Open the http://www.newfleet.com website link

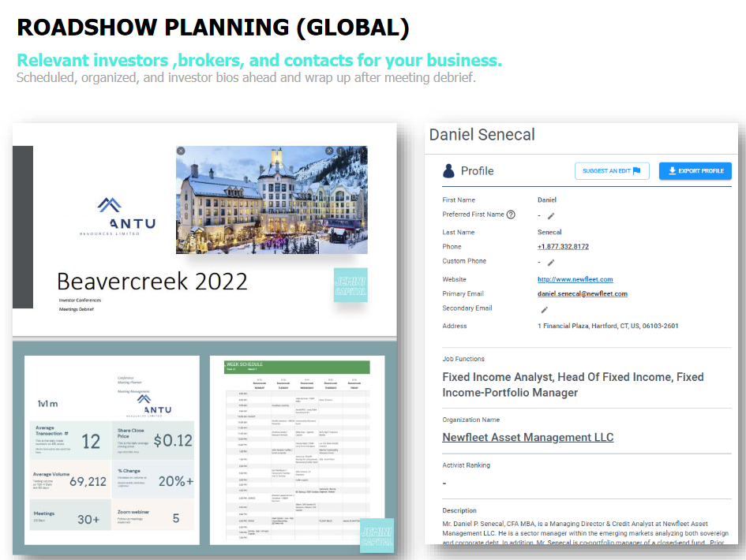575,279
